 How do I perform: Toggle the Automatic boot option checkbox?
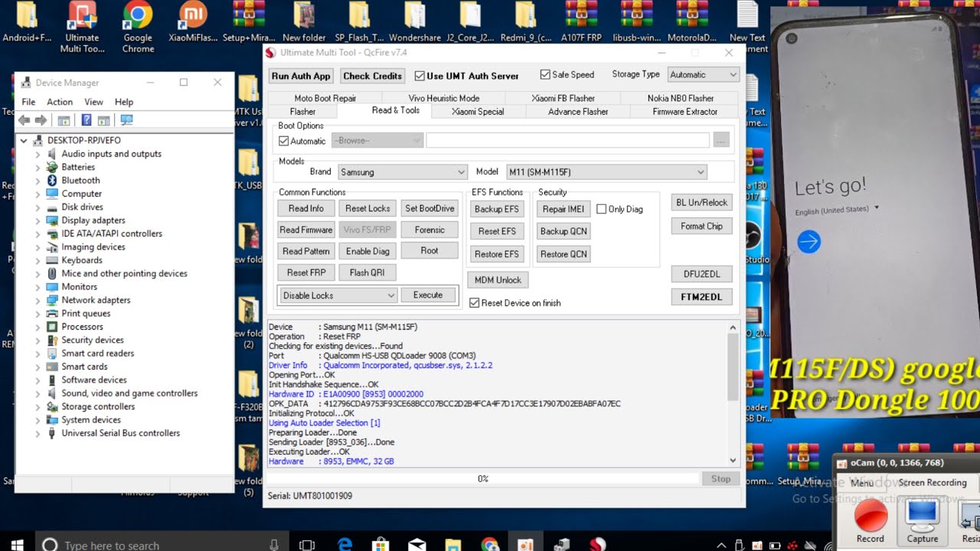[x=284, y=141]
